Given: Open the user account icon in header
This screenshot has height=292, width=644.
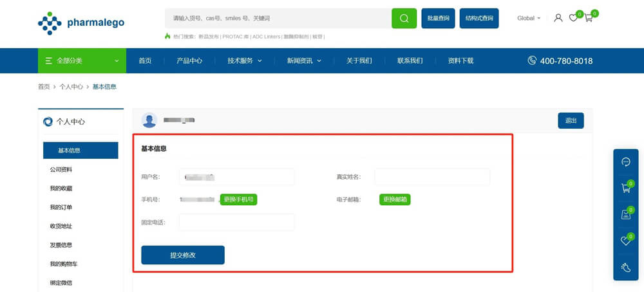Looking at the screenshot, I should pos(558,18).
